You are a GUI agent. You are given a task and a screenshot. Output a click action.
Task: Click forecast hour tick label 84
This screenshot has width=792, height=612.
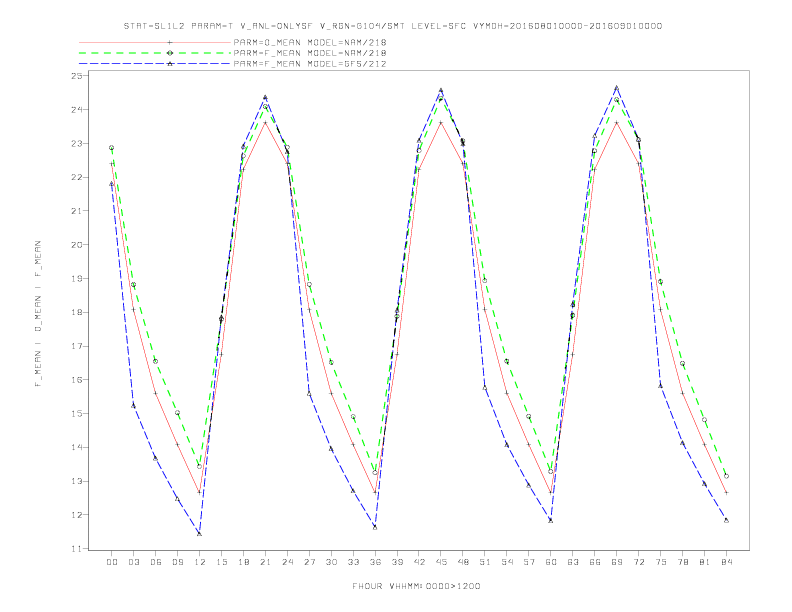click(x=726, y=562)
